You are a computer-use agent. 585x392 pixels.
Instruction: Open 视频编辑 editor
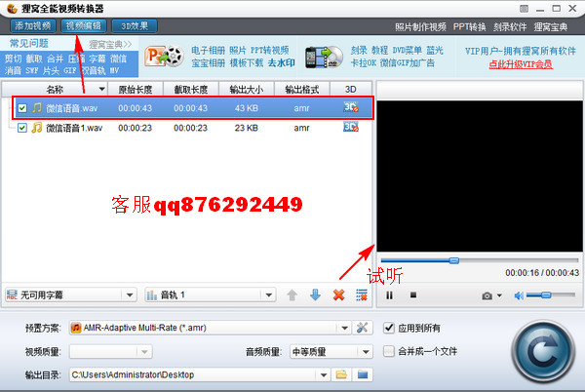pyautogui.click(x=84, y=26)
